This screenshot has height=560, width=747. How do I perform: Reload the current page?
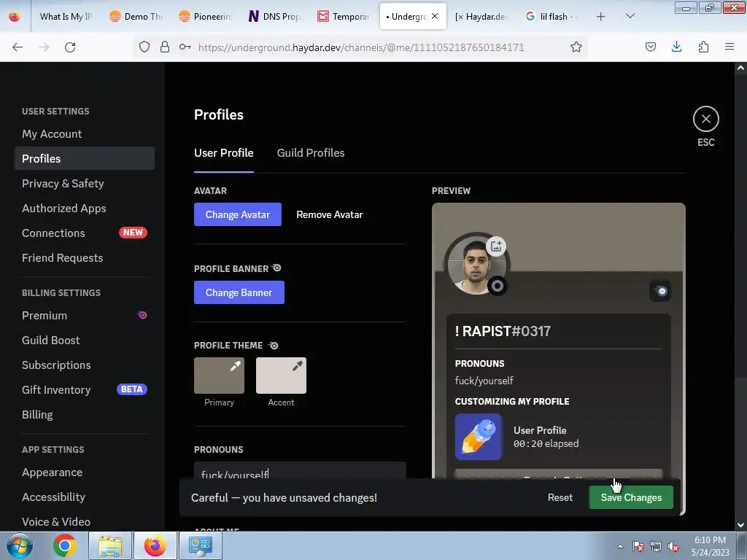(x=70, y=47)
